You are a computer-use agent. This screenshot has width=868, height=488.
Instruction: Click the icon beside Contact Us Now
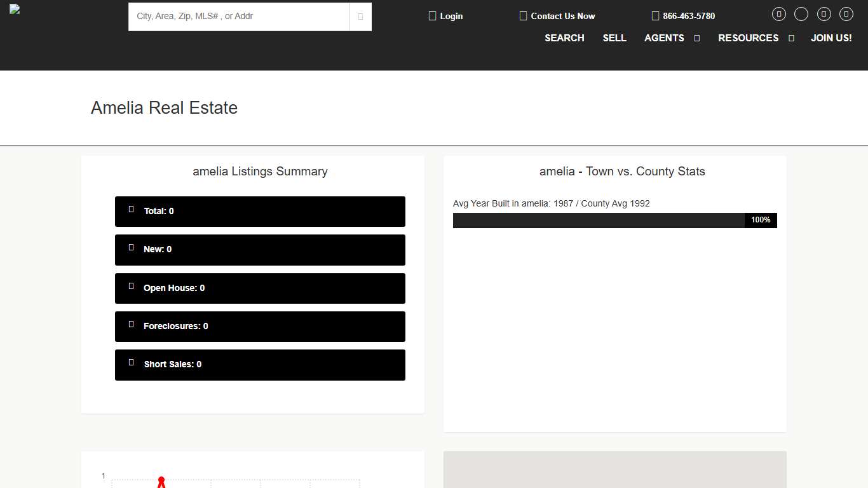(524, 15)
